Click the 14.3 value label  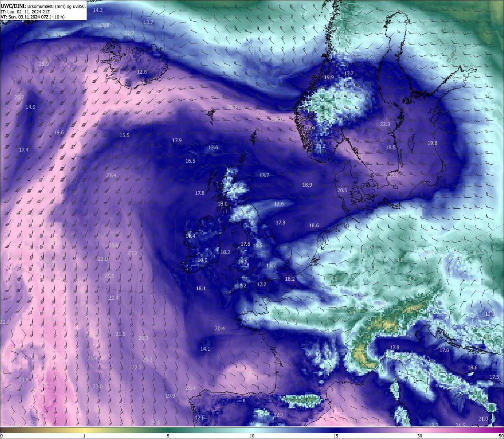98,10
